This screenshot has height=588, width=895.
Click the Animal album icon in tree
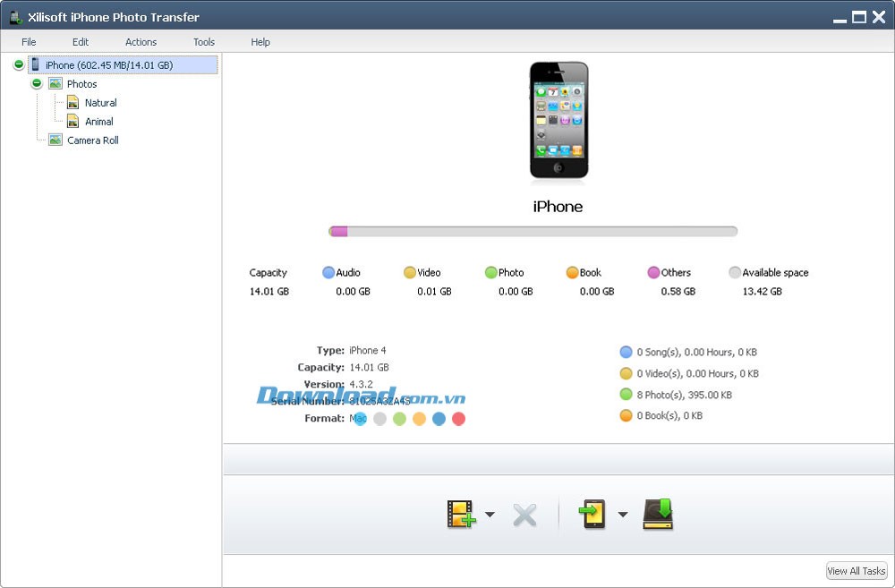click(x=73, y=122)
